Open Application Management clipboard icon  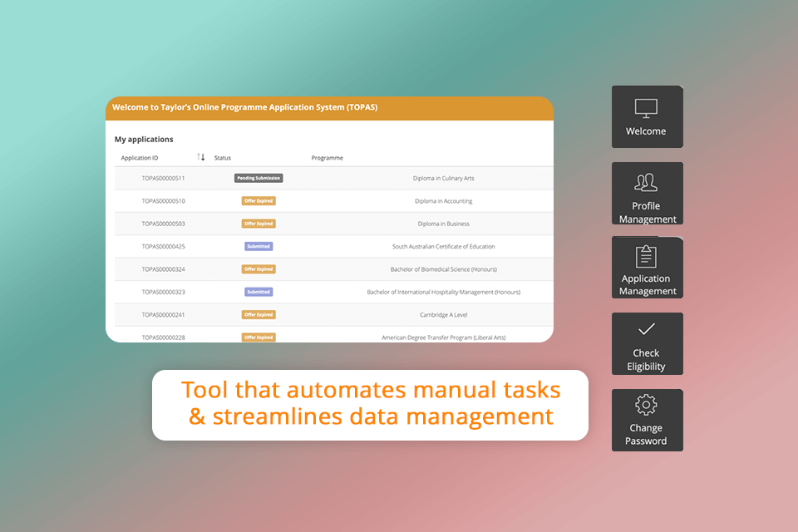pyautogui.click(x=646, y=256)
